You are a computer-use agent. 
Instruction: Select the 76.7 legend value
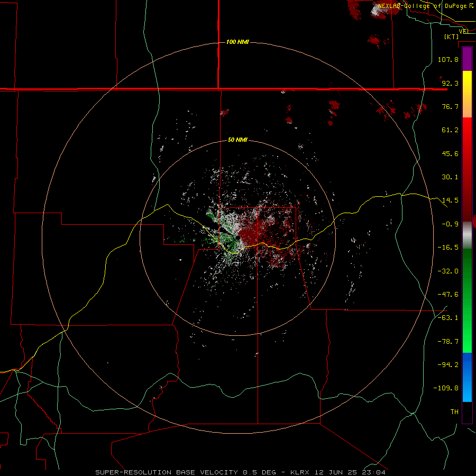tap(450, 106)
